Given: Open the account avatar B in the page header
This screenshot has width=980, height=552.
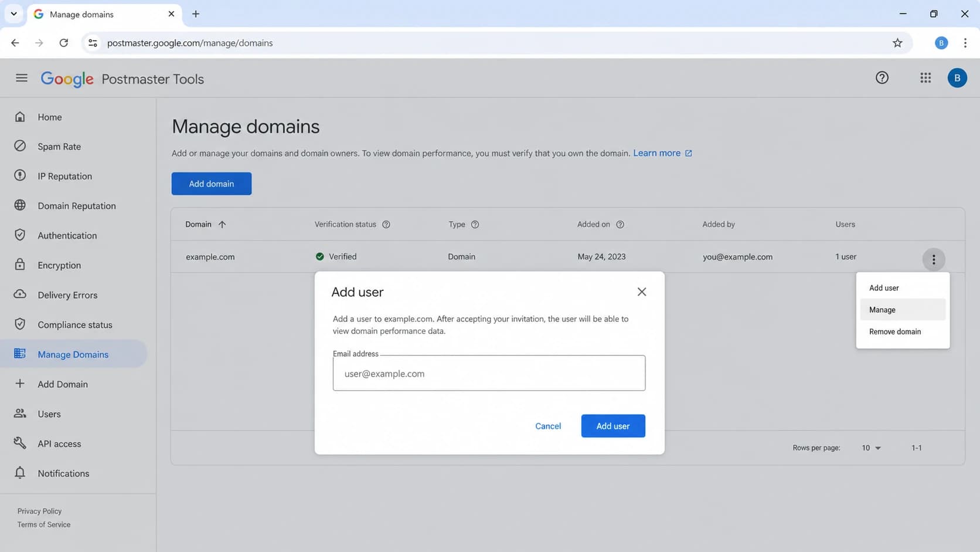Looking at the screenshot, I should click(957, 78).
